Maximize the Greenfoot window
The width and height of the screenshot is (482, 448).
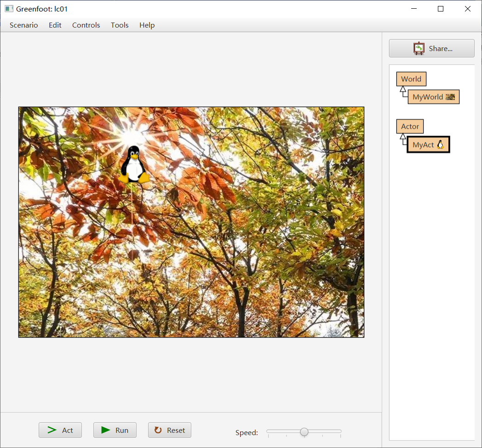click(x=441, y=9)
